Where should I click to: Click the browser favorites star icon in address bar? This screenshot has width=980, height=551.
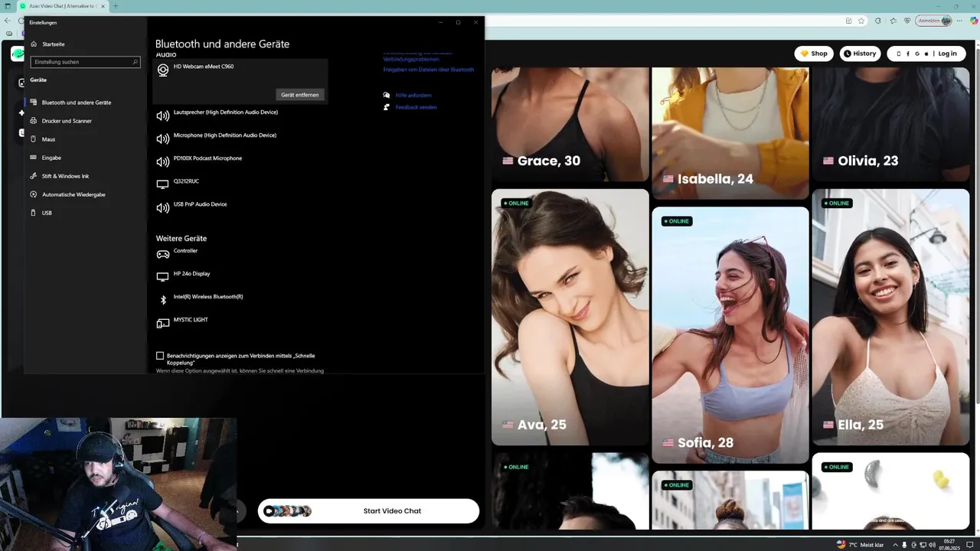coord(861,21)
